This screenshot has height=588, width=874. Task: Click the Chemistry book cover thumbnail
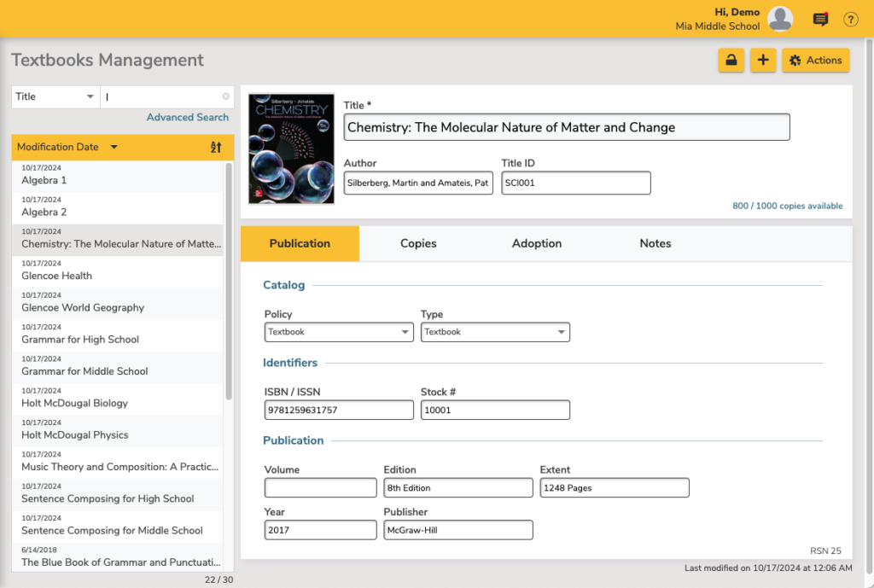tap(291, 148)
